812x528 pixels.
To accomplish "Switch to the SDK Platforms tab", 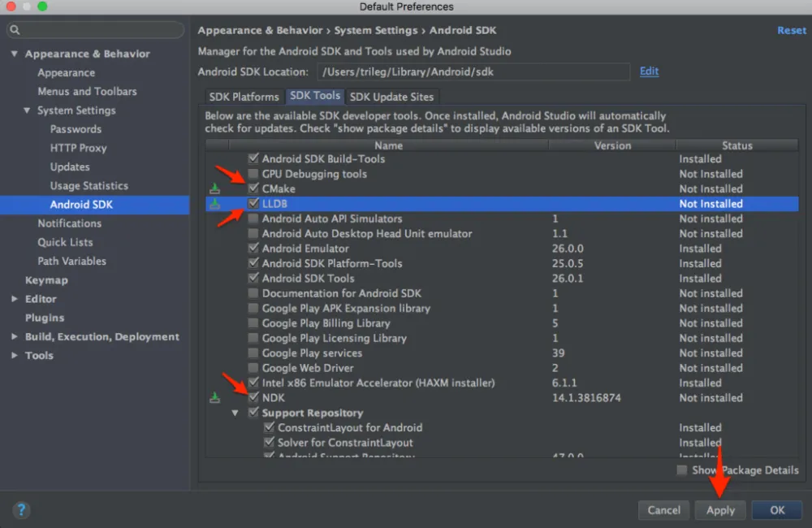I will pyautogui.click(x=244, y=97).
